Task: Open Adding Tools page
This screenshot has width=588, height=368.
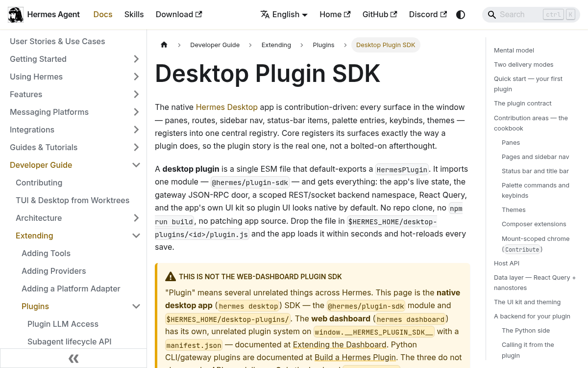Action: pos(46,253)
